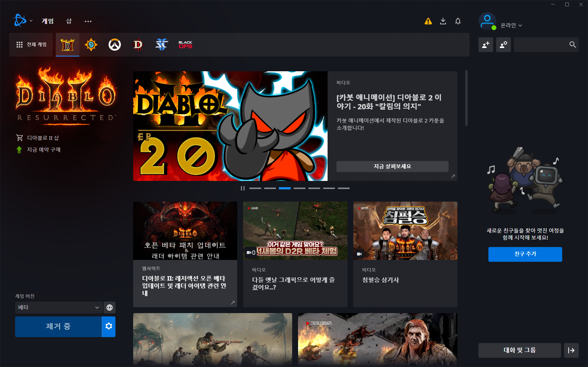Open the Diablo 20화 banner image
Screen dimensions: 588x367
(230, 126)
